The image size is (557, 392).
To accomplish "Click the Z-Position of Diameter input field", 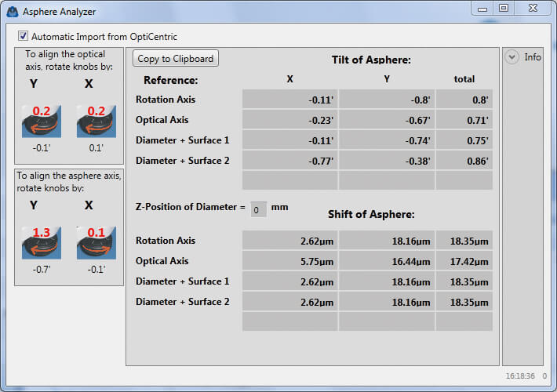I will (x=257, y=210).
